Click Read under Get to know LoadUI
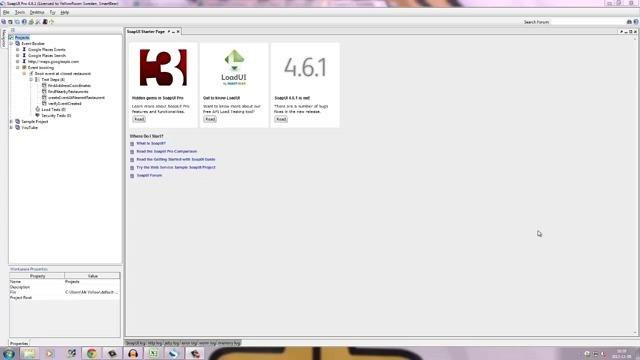The width and height of the screenshot is (640, 360). tap(210, 119)
